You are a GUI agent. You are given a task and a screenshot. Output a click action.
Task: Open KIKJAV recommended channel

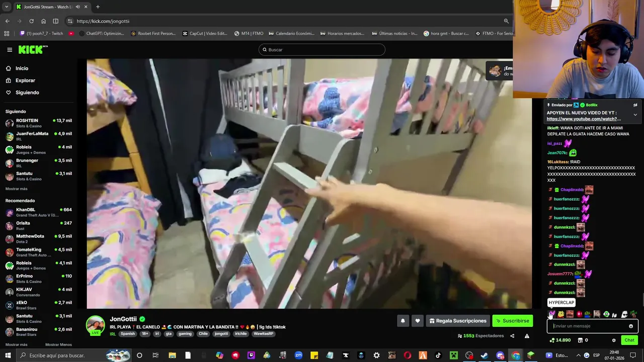coord(39,292)
